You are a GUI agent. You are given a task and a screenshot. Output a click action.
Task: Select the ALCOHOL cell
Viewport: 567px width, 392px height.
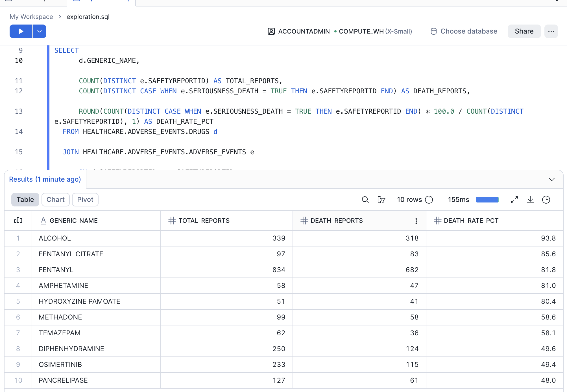(96, 238)
